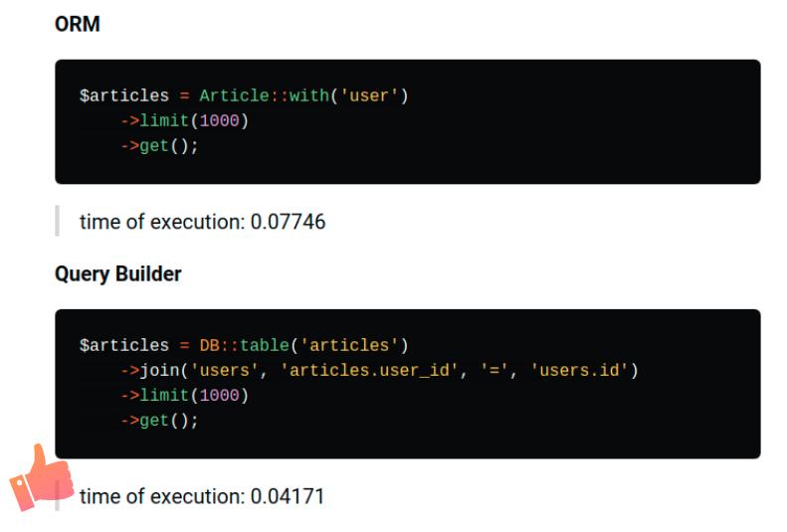Click Article::with('user') in the ORM code
787x532 pixels.
pos(303,95)
